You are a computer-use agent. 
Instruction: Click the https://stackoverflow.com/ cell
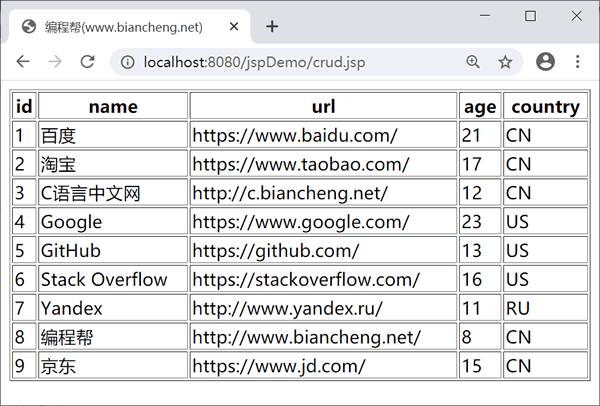point(323,279)
